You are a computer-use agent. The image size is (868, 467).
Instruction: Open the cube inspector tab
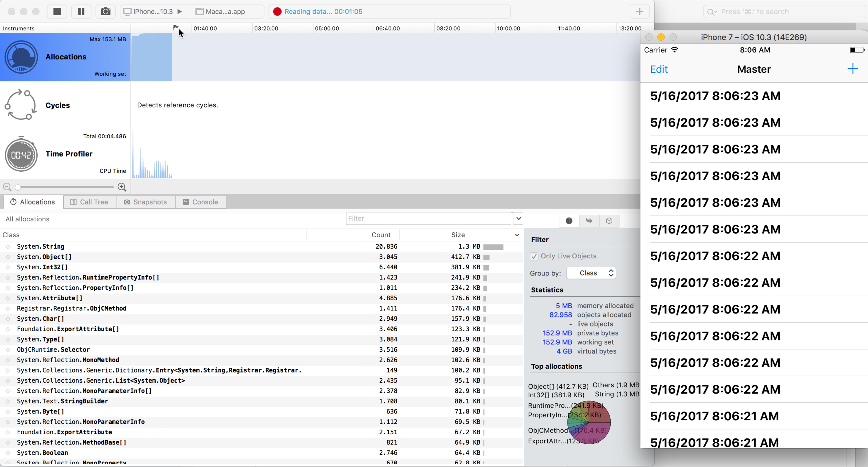[609, 220]
